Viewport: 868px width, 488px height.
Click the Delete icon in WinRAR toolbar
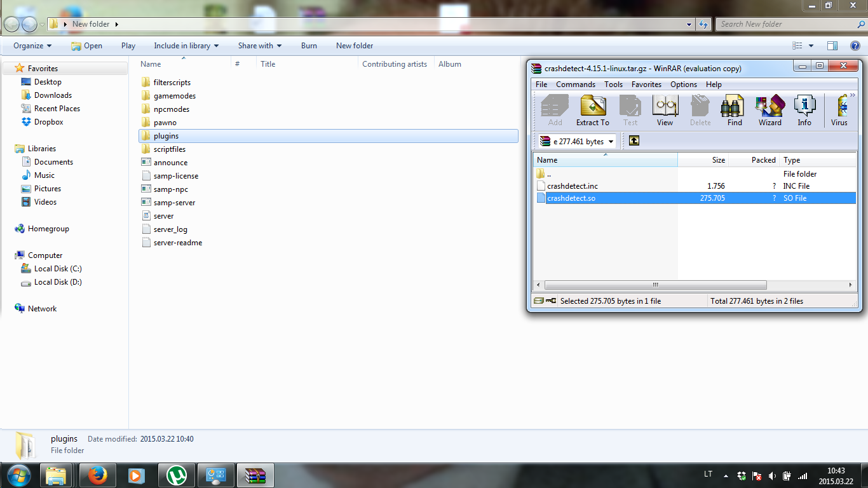[700, 110]
